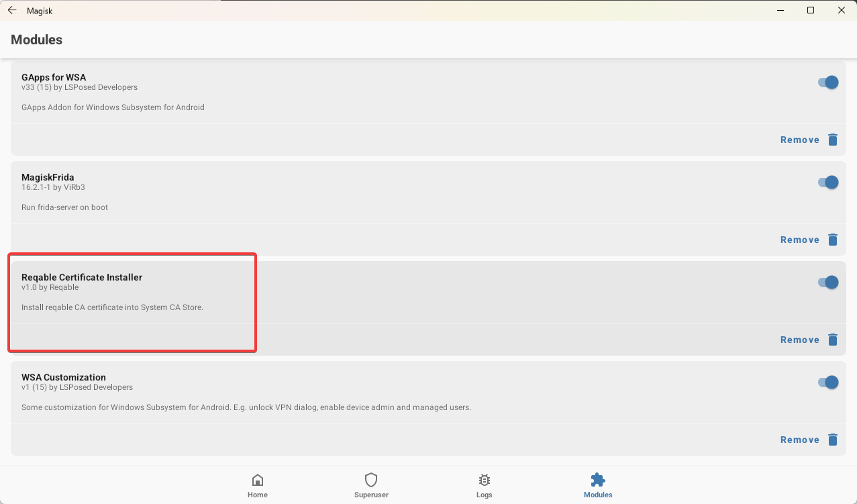Screen dimensions: 857x504
Task: Open the Superuser tab label
Action: click(x=371, y=495)
